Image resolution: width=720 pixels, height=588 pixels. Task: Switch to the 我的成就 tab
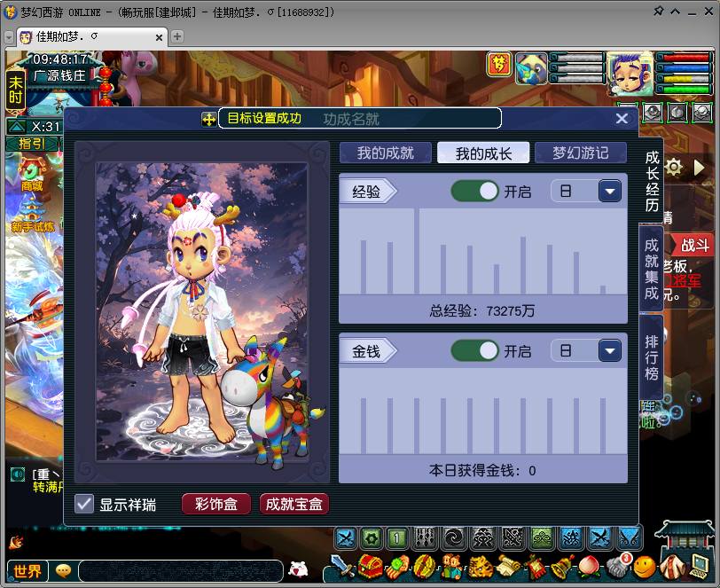click(385, 153)
